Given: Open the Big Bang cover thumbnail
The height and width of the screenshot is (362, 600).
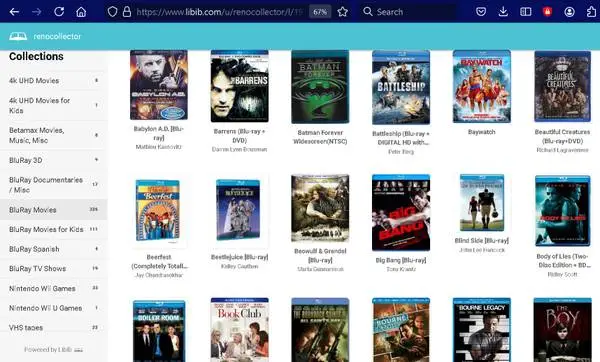Looking at the screenshot, I should pyautogui.click(x=401, y=213).
